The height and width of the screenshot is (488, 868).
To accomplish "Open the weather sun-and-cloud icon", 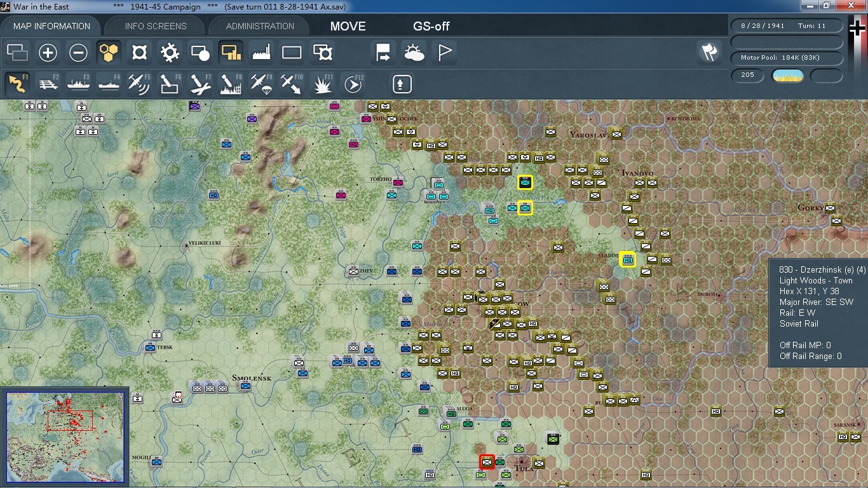I will pyautogui.click(x=414, y=52).
